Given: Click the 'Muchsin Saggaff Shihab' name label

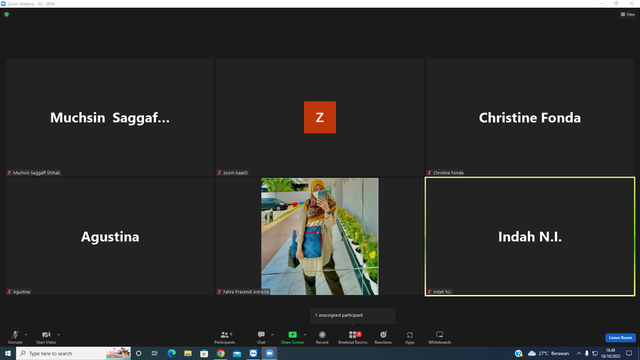Looking at the screenshot, I should click(x=36, y=173).
